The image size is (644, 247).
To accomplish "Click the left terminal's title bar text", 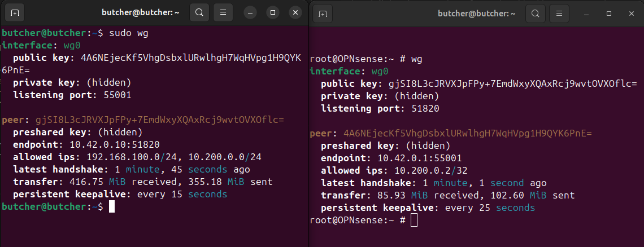I will tap(141, 12).
